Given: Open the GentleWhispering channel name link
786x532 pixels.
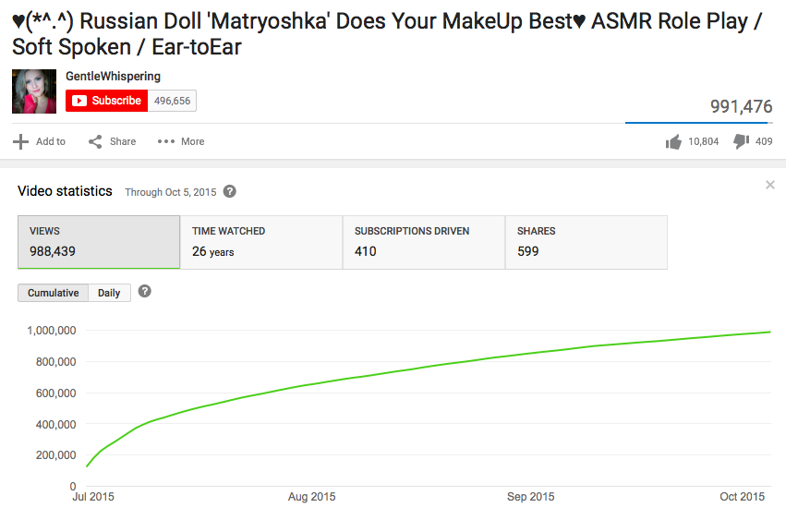Looking at the screenshot, I should point(113,77).
